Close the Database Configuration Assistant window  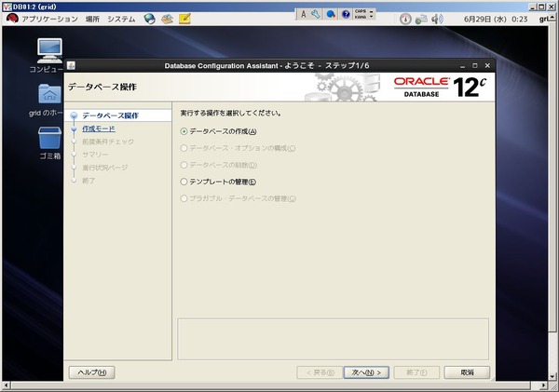click(487, 66)
